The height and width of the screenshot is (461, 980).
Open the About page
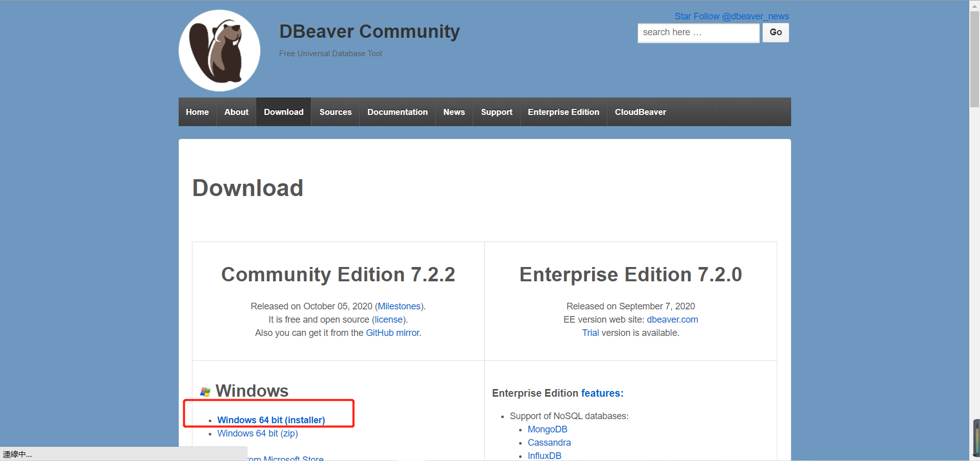coord(236,112)
